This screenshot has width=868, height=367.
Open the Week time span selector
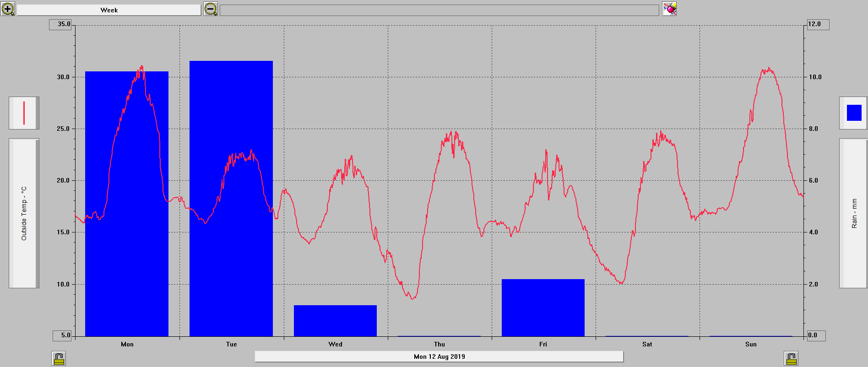click(x=109, y=10)
